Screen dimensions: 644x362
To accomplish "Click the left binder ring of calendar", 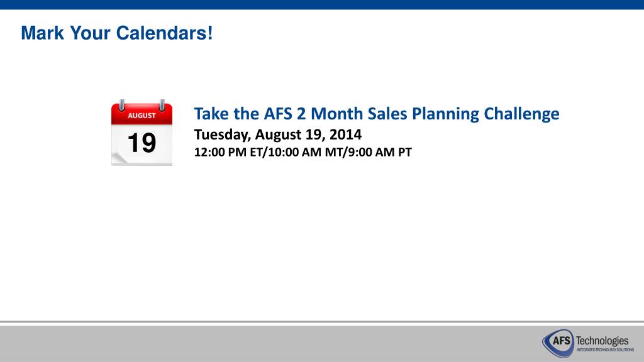I will click(121, 106).
